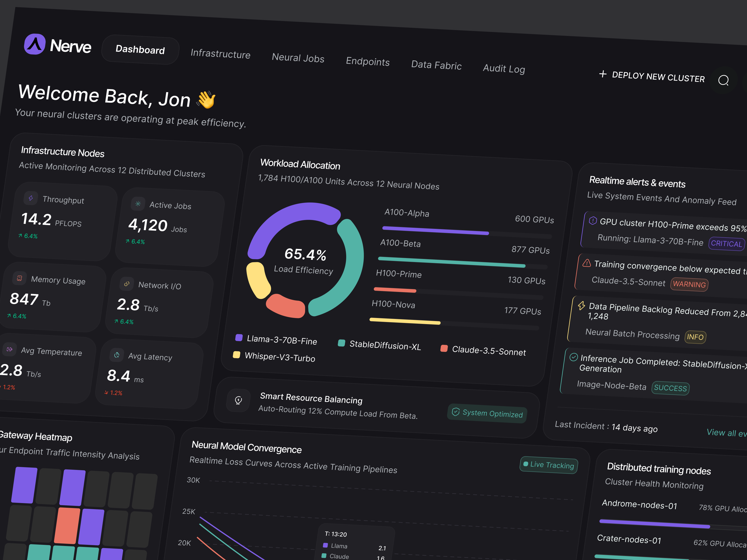The height and width of the screenshot is (560, 747).
Task: Open the Endpoints tab
Action: (368, 61)
